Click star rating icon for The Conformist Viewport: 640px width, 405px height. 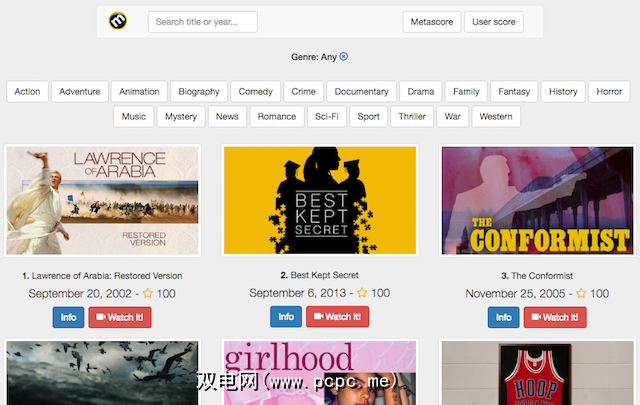pyautogui.click(x=581, y=294)
